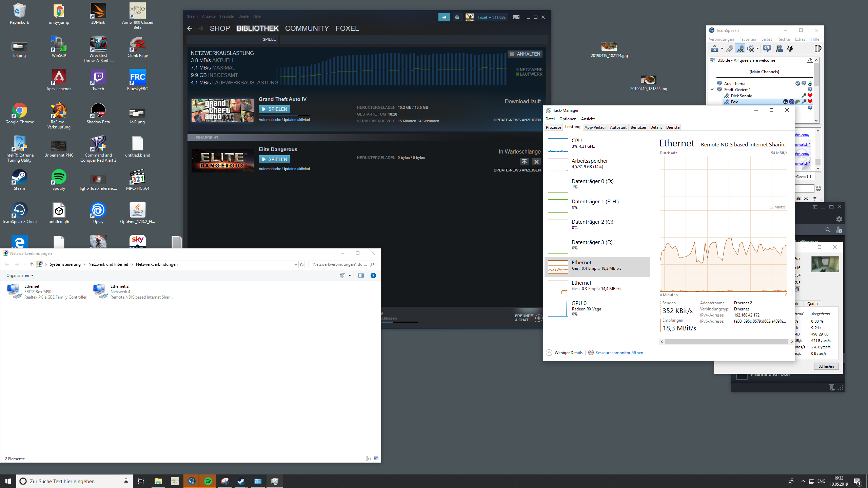Remove Elite Dangerous from download queue
This screenshot has height=488, width=868.
536,162
